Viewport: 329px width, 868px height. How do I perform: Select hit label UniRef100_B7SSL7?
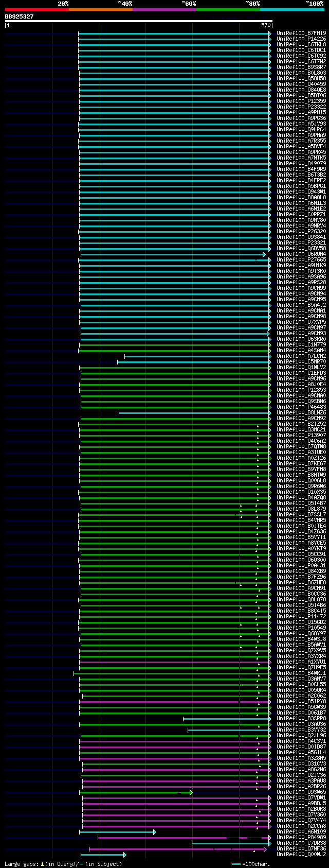tap(301, 514)
